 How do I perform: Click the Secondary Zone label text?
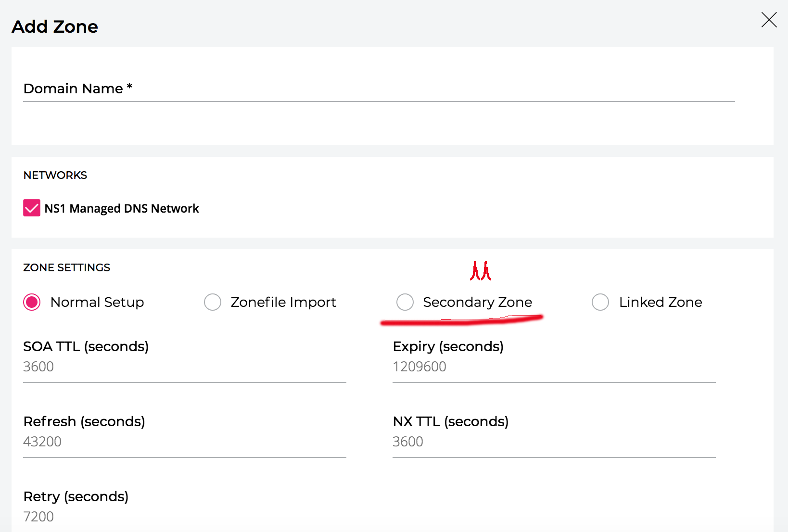coord(477,303)
